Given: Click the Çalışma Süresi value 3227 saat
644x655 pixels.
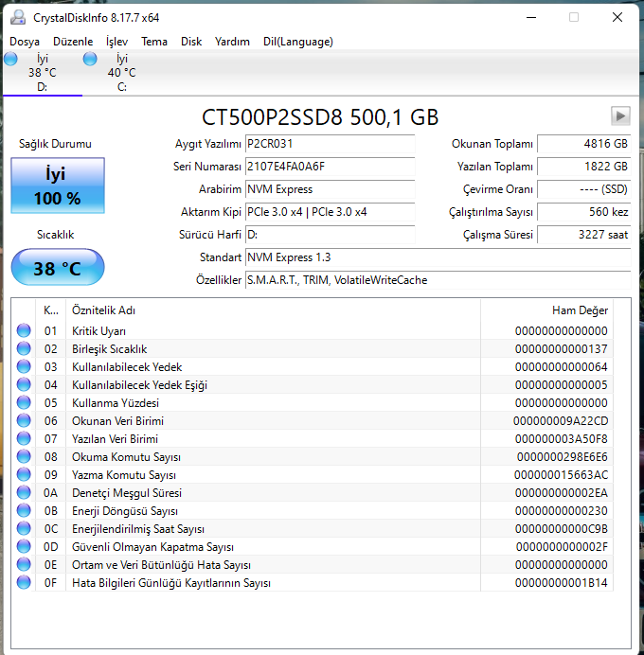Looking at the screenshot, I should (583, 235).
